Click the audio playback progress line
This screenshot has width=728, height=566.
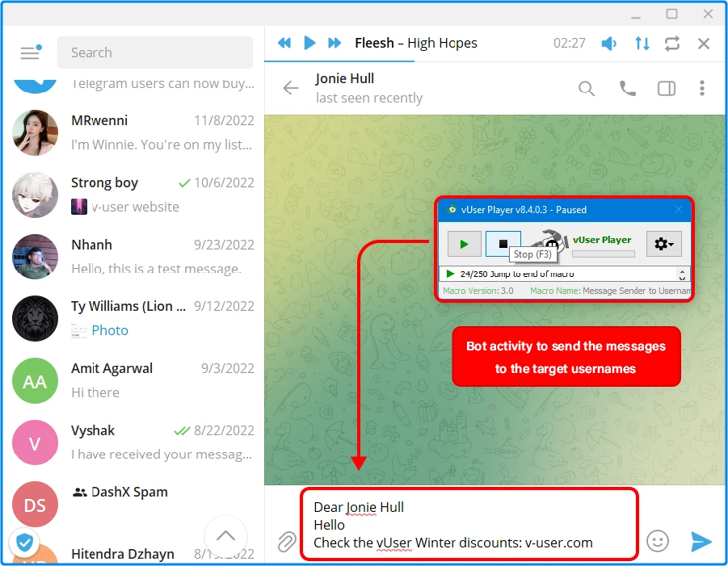tap(494, 61)
